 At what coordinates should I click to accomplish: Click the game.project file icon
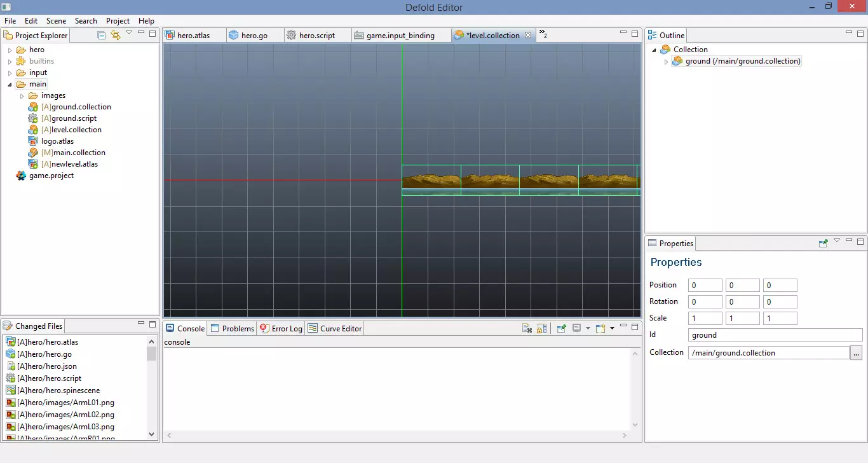point(21,176)
